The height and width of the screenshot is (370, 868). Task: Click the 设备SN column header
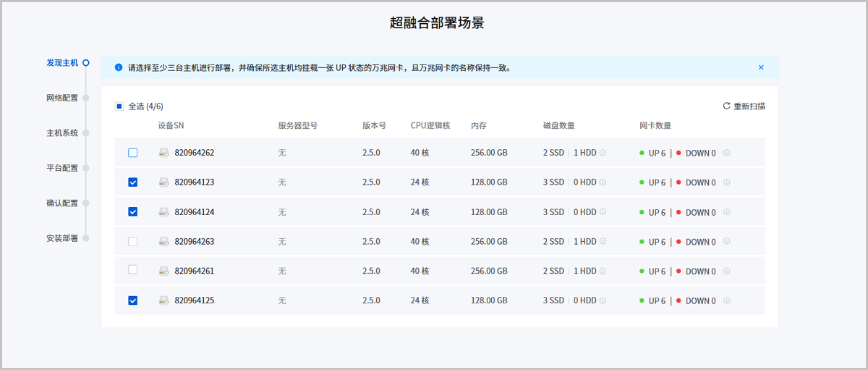(171, 125)
